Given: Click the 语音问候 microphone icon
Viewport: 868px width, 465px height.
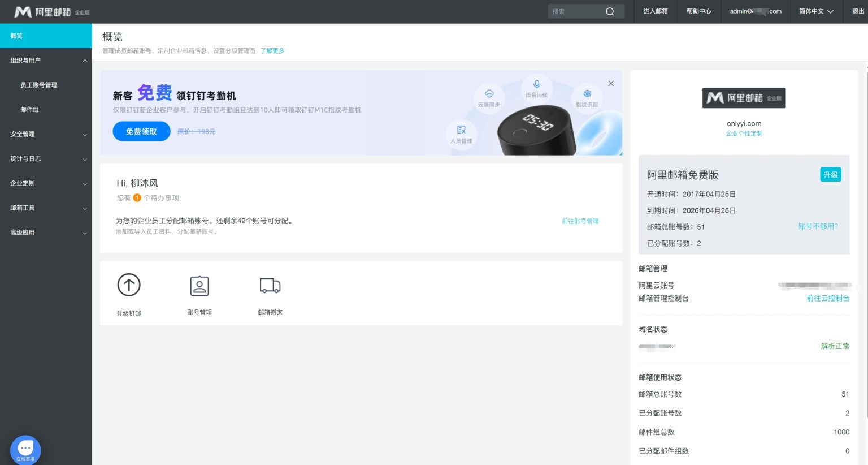Looking at the screenshot, I should [x=536, y=84].
